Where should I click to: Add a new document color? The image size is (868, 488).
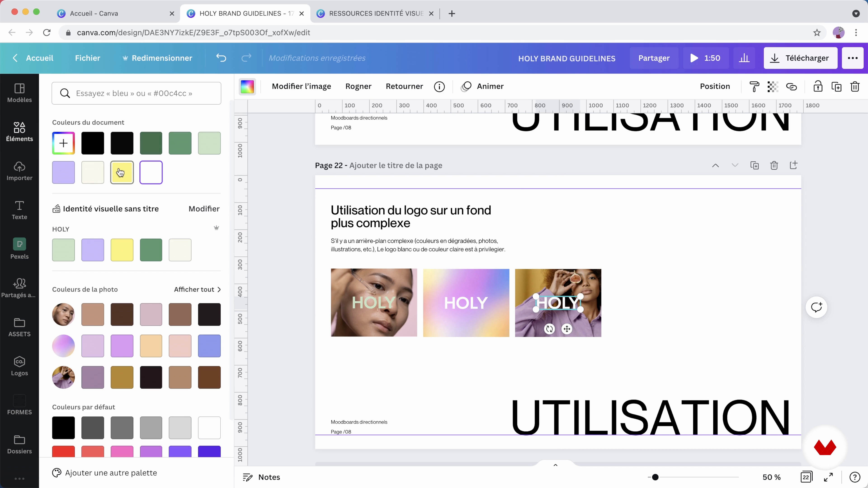(x=63, y=143)
